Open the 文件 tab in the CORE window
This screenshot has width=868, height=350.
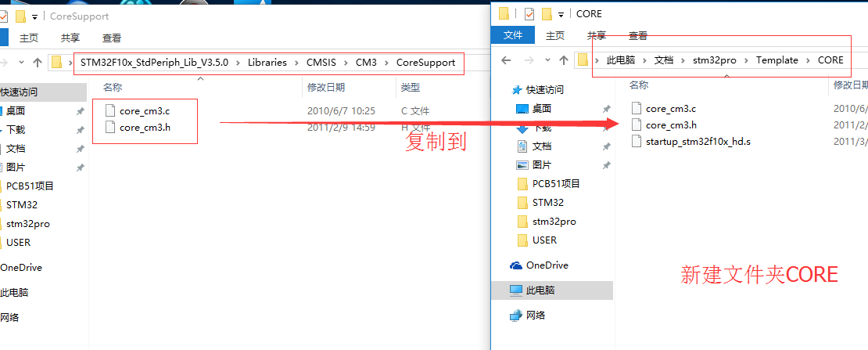coord(513,35)
